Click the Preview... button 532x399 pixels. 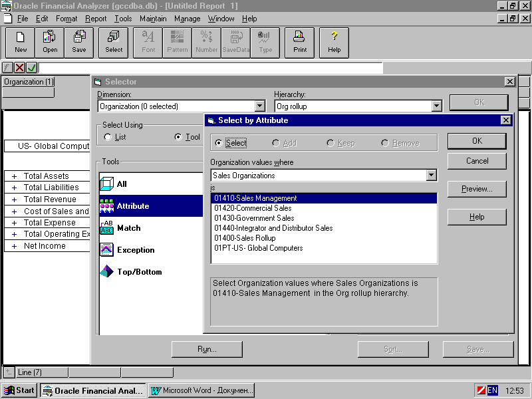477,189
